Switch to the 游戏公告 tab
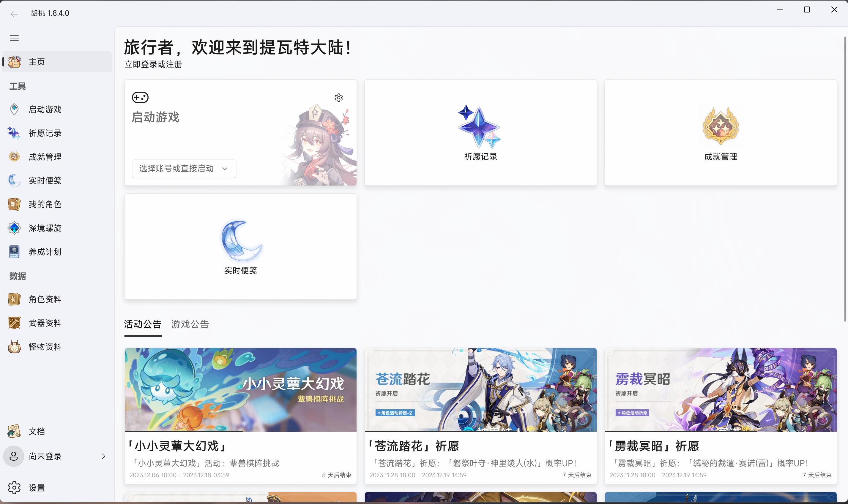Viewport: 848px width, 504px height. pyautogui.click(x=190, y=324)
